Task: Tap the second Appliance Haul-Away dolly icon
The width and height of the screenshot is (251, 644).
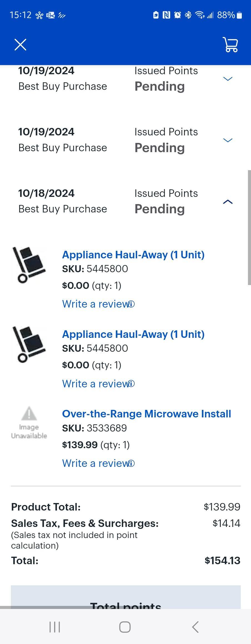Action: [x=29, y=345]
